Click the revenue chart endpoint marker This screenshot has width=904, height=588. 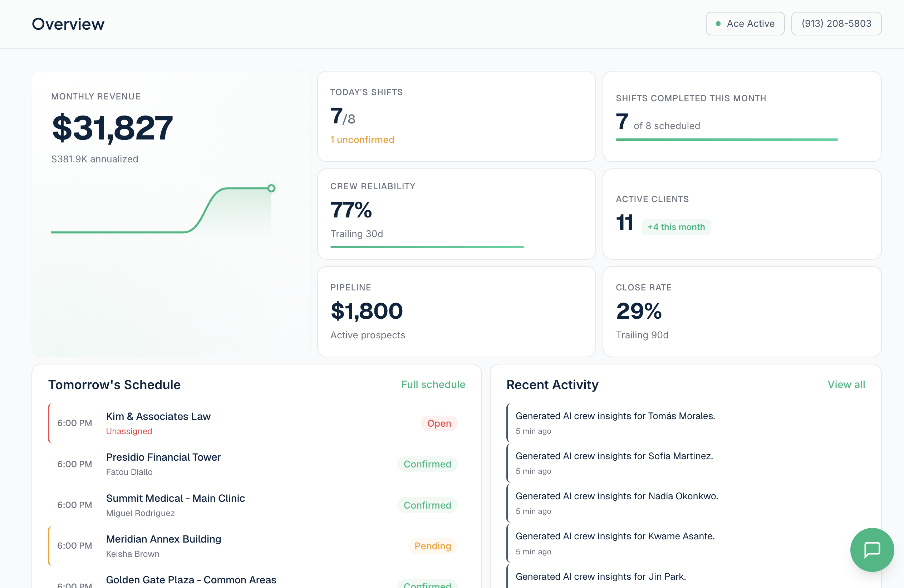point(271,188)
